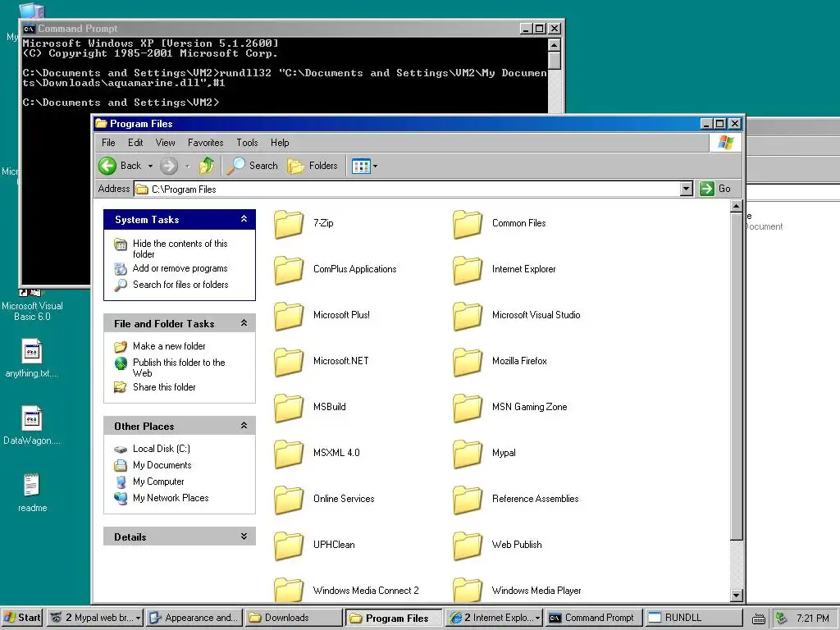Viewport: 840px width, 630px height.
Task: Open the Back history dropdown arrow
Action: click(x=151, y=166)
